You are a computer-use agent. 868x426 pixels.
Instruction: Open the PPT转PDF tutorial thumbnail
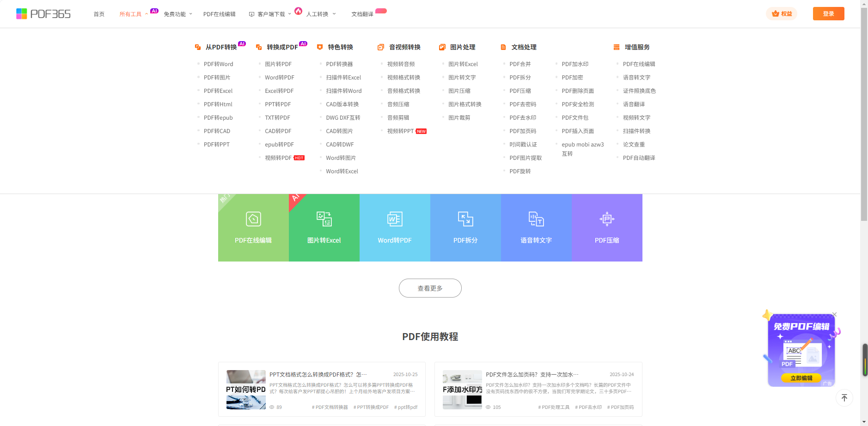tap(246, 389)
